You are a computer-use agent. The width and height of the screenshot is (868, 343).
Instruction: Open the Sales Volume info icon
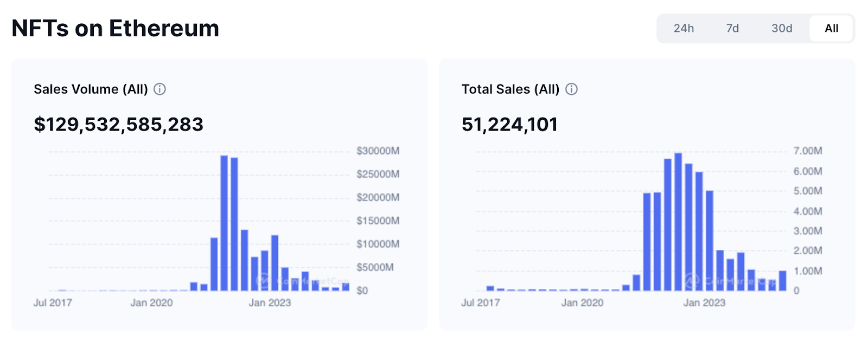click(159, 89)
